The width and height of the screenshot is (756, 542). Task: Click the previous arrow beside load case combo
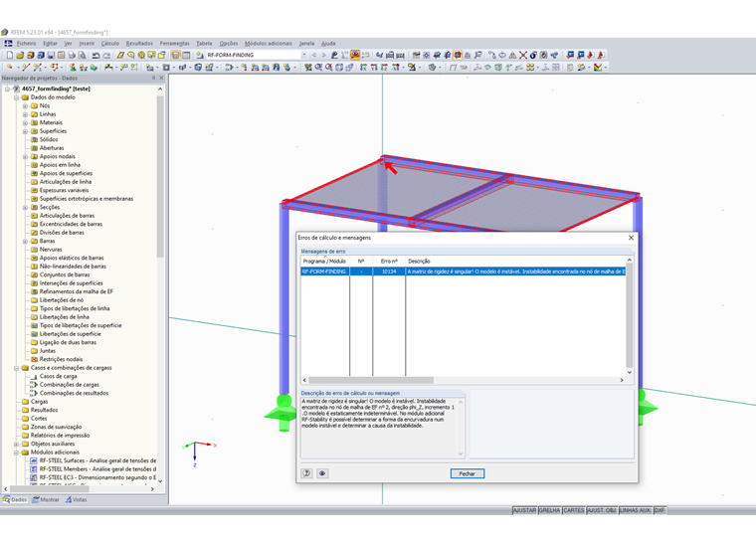[x=314, y=55]
